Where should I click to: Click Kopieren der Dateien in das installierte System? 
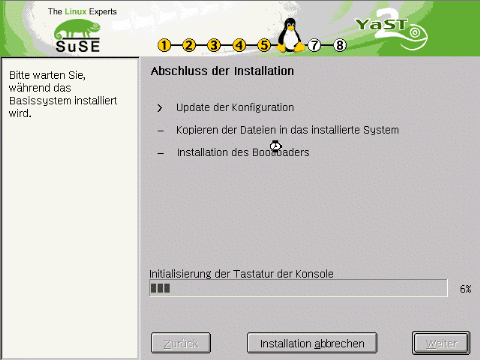(288, 130)
